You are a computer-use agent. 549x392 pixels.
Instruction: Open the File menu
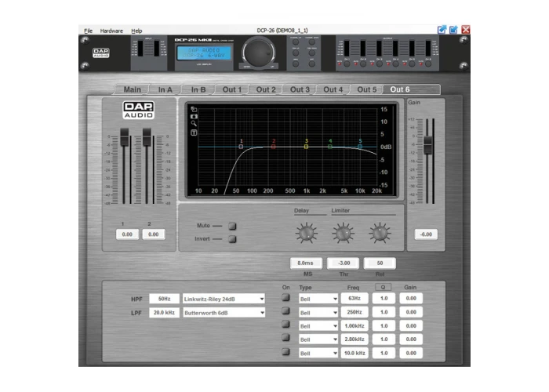(x=88, y=31)
